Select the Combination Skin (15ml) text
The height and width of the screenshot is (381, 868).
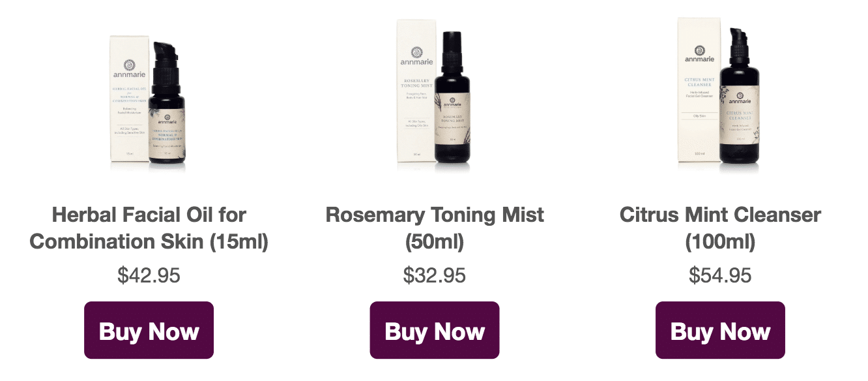coord(149,241)
